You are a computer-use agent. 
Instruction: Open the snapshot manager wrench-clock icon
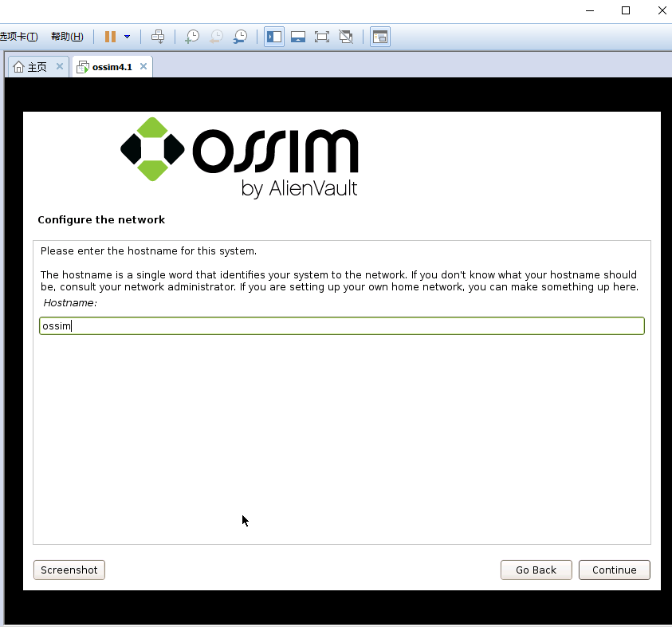click(241, 37)
